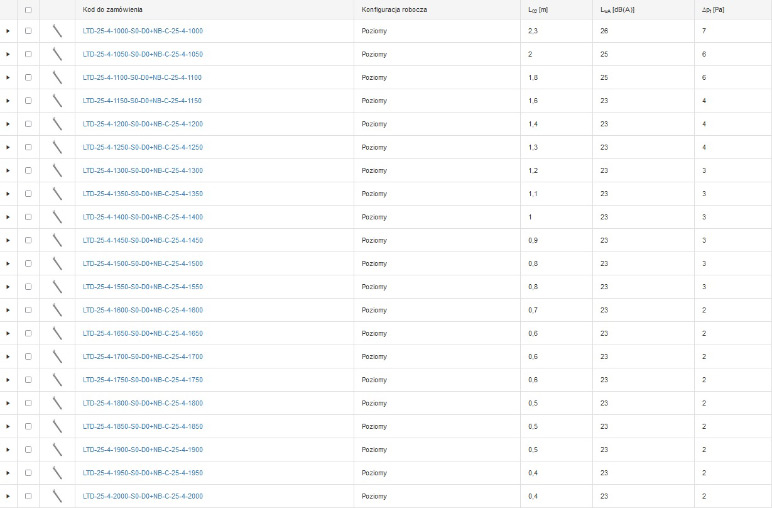Open link LTD-25-4-1450-S0-D0+NB-C-25-4-1450

(x=143, y=240)
